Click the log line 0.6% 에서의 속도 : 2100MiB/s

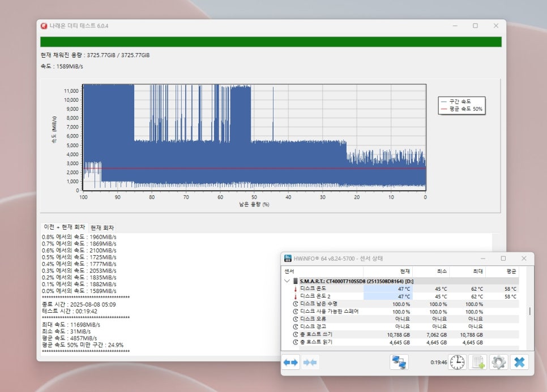pos(79,251)
